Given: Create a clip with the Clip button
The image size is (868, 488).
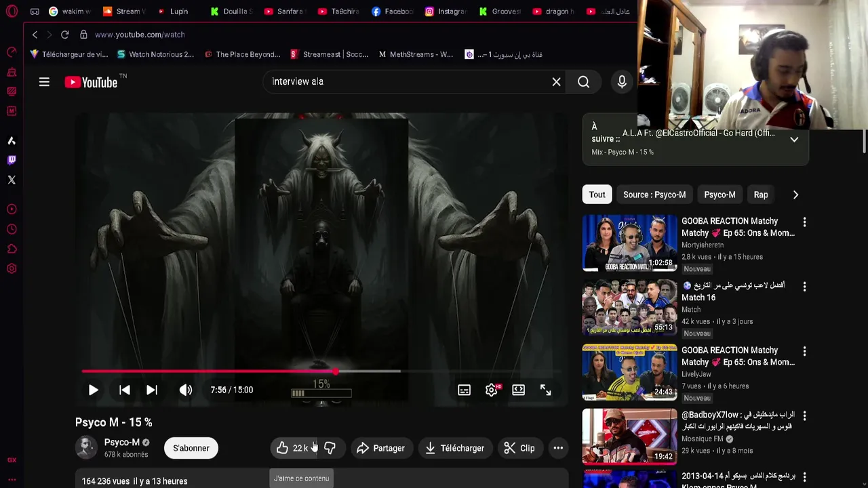Looking at the screenshot, I should coord(519,448).
